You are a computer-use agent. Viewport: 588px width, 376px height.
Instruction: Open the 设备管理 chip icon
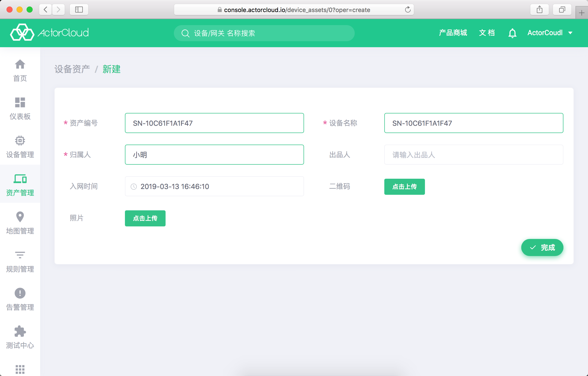[20, 141]
